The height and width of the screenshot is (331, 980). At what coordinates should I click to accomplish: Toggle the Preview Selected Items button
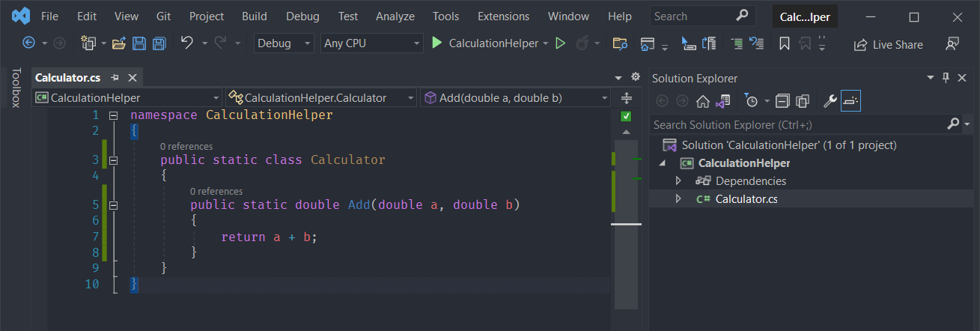(x=850, y=101)
